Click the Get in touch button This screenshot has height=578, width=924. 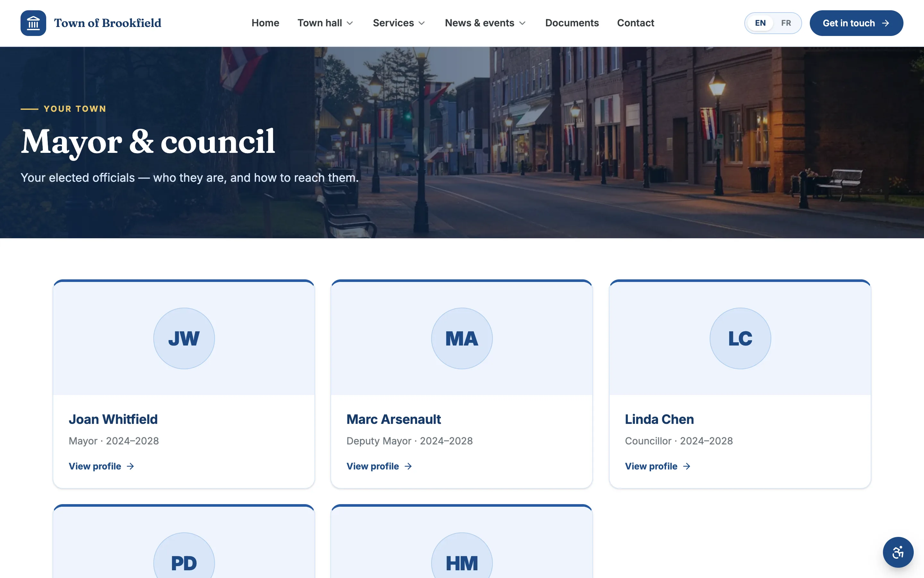tap(856, 23)
